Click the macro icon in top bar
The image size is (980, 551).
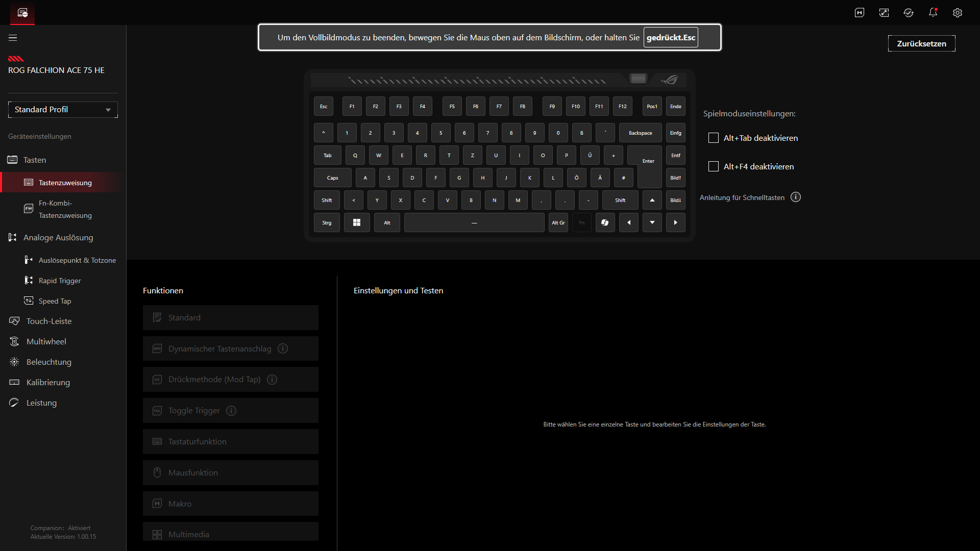click(x=860, y=13)
